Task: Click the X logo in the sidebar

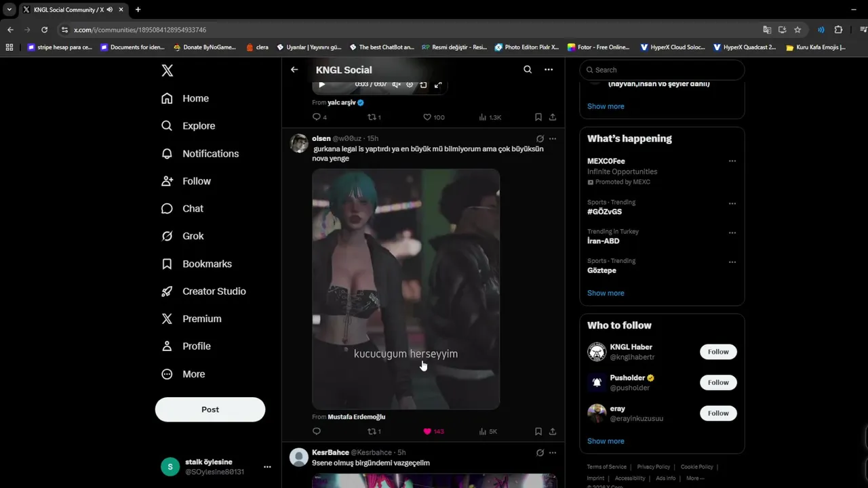Action: pyautogui.click(x=167, y=70)
